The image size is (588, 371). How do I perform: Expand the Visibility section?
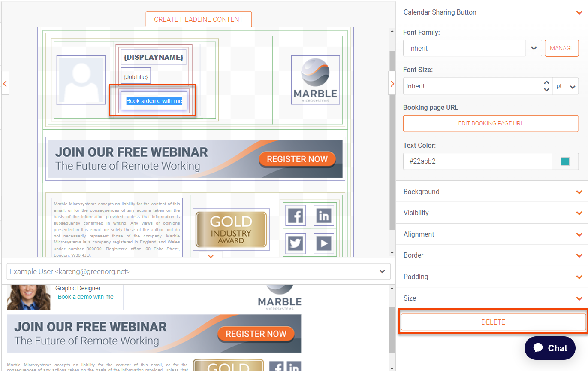pos(492,213)
